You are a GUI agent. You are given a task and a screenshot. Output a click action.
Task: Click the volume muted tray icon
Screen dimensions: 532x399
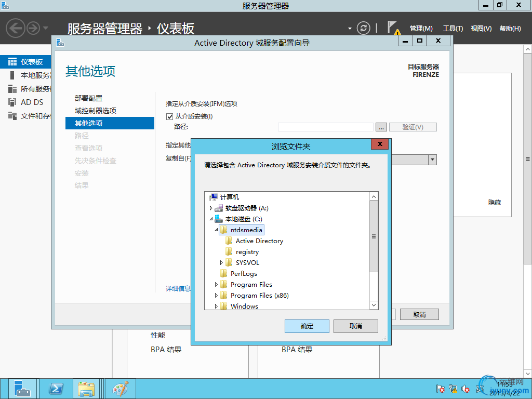coord(465,389)
